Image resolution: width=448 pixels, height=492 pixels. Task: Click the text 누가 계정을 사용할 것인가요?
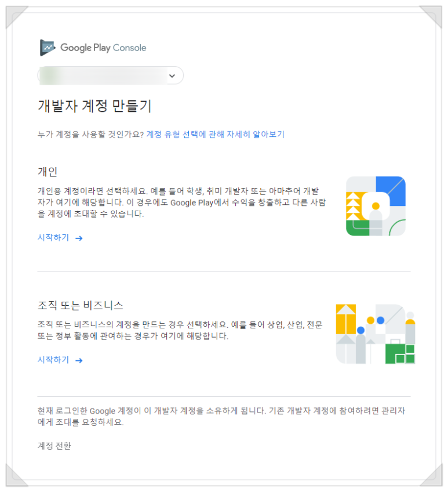[90, 135]
